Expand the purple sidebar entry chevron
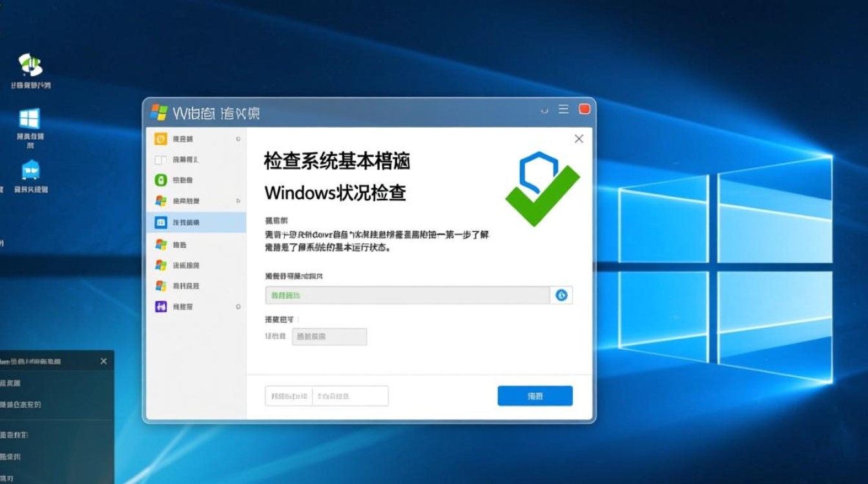The height and width of the screenshot is (484, 868). click(x=239, y=307)
